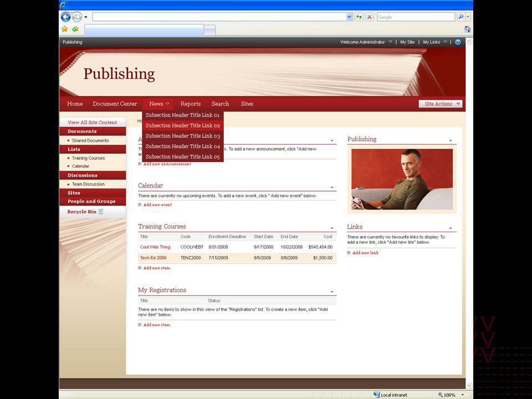Open search provider options dropdown
The height and width of the screenshot is (399, 532).
468,17
